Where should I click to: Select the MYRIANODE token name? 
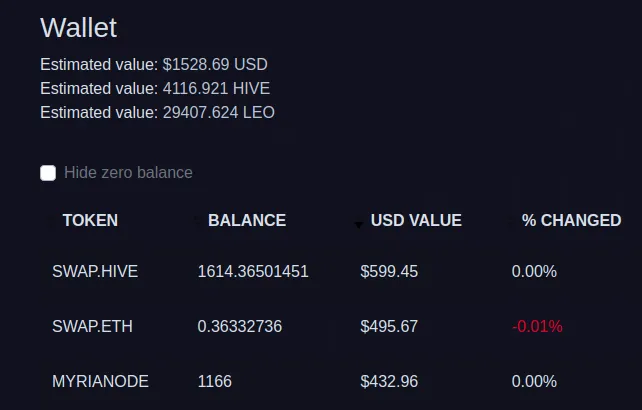point(100,382)
